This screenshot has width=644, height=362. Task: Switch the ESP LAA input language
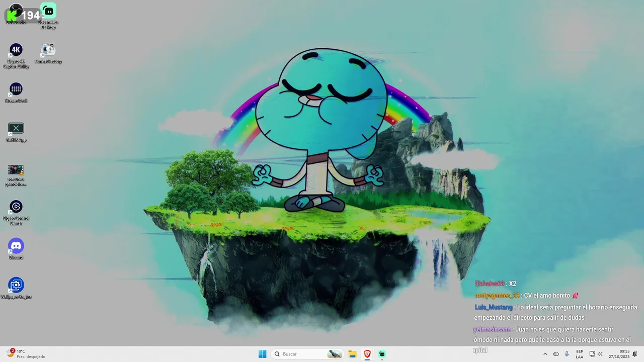[580, 354]
